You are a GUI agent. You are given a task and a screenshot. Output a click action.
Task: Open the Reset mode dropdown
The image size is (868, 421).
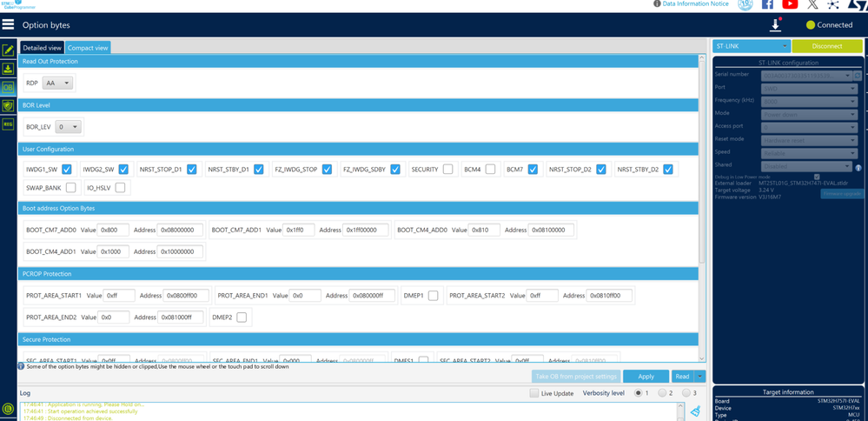[810, 140]
